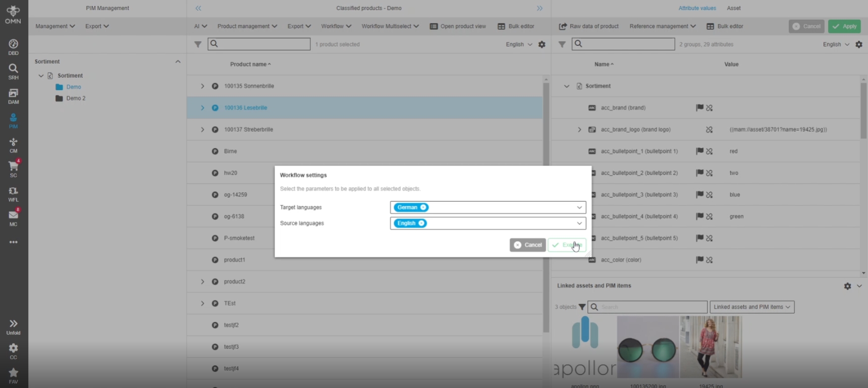Expand the product2 row
Image resolution: width=868 pixels, height=388 pixels.
click(202, 282)
